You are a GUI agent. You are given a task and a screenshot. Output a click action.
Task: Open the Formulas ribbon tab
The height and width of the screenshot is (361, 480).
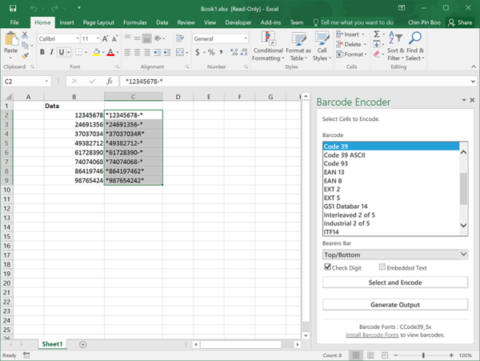[x=135, y=22]
